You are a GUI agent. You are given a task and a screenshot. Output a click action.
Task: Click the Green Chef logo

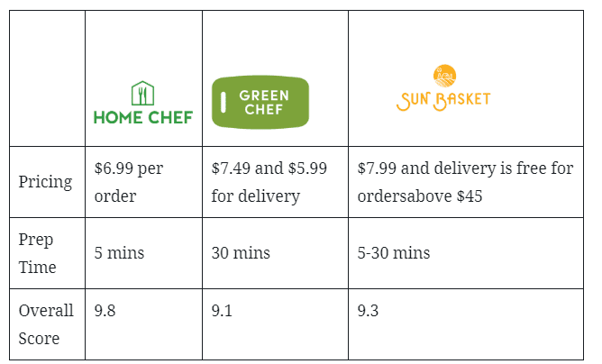pyautogui.click(x=260, y=102)
